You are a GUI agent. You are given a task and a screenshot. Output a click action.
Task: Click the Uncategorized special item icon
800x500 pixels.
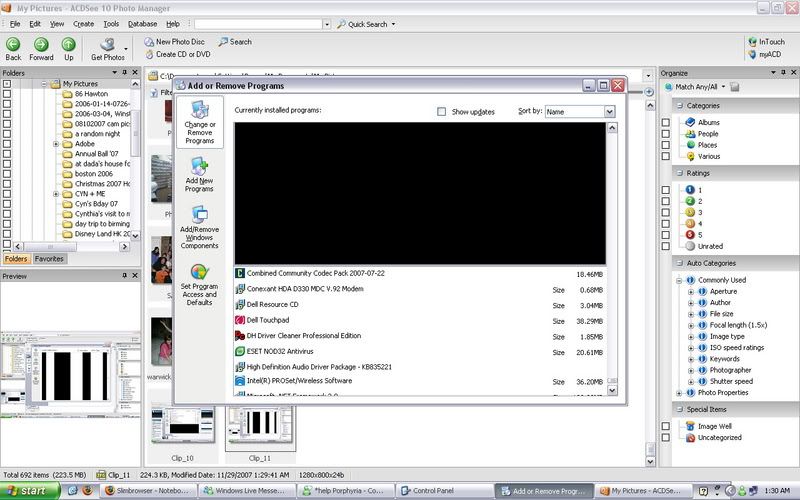click(x=690, y=438)
